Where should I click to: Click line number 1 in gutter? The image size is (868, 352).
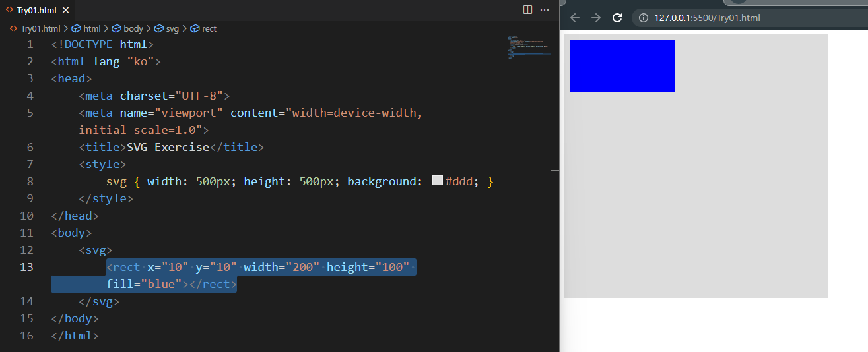[x=30, y=44]
